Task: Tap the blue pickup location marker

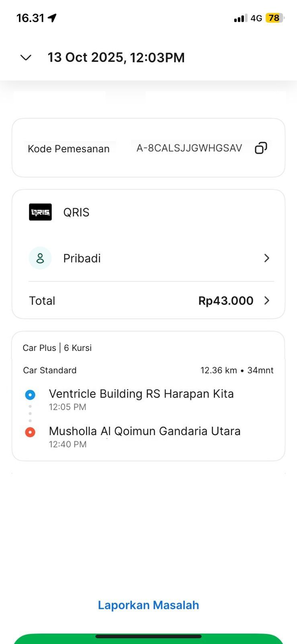Action: click(x=30, y=395)
